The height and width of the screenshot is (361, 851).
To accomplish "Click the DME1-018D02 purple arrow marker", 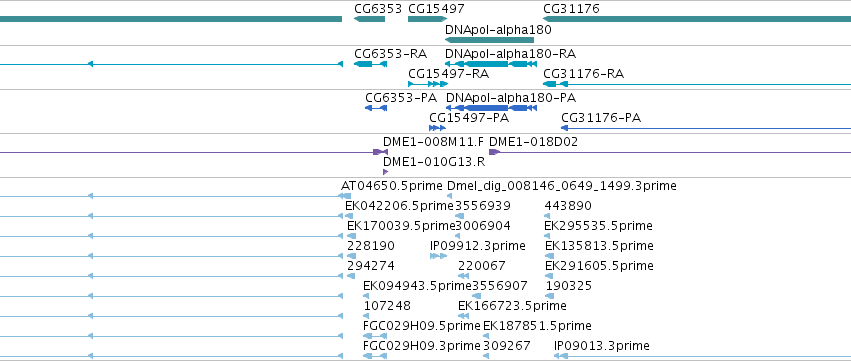I will pos(494,152).
